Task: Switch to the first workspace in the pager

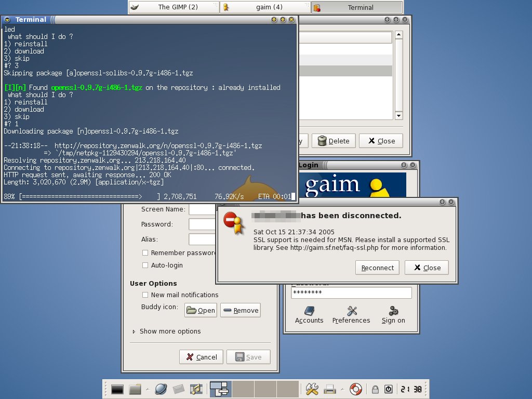Action: [220, 389]
